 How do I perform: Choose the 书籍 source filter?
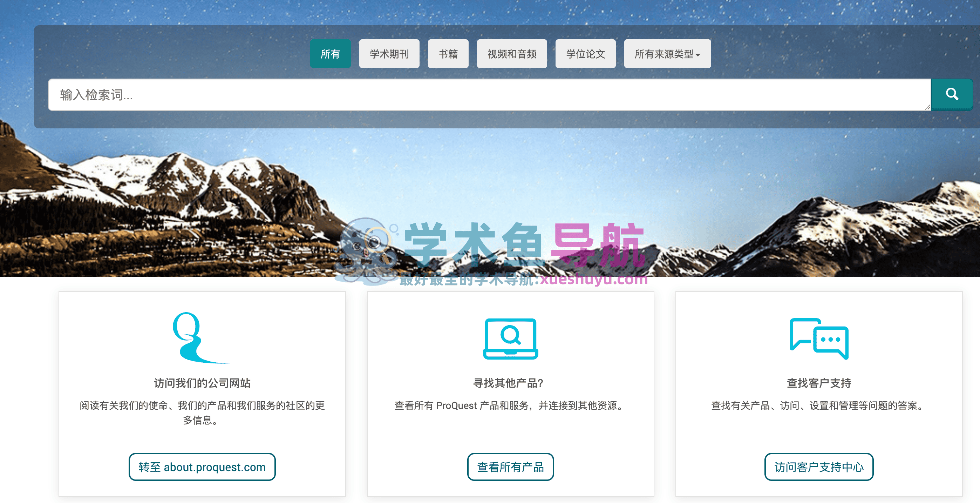(448, 54)
